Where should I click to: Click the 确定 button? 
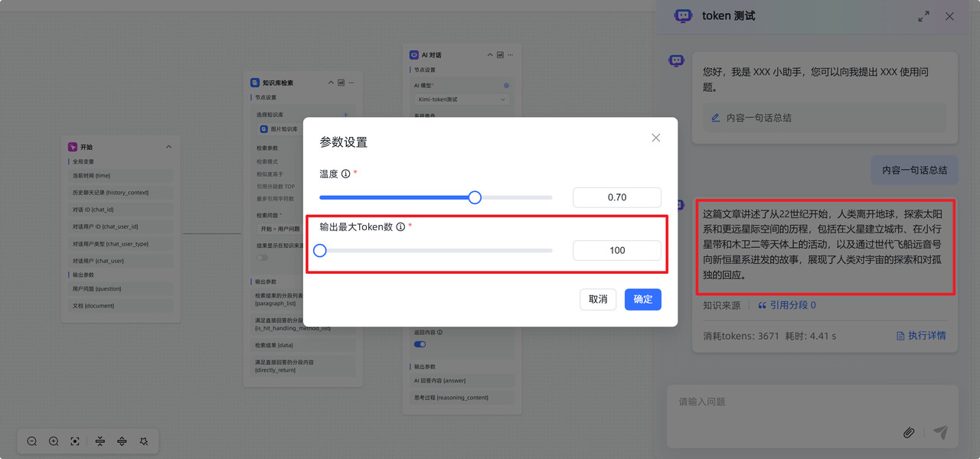coord(642,299)
